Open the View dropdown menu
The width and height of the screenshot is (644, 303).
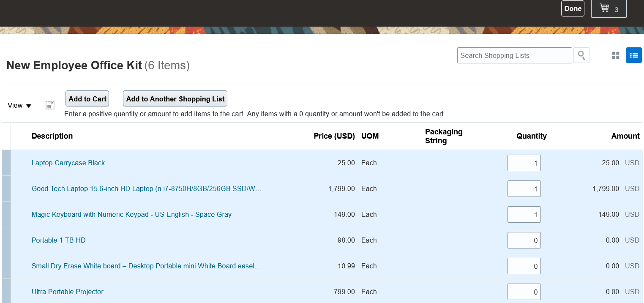pyautogui.click(x=19, y=106)
